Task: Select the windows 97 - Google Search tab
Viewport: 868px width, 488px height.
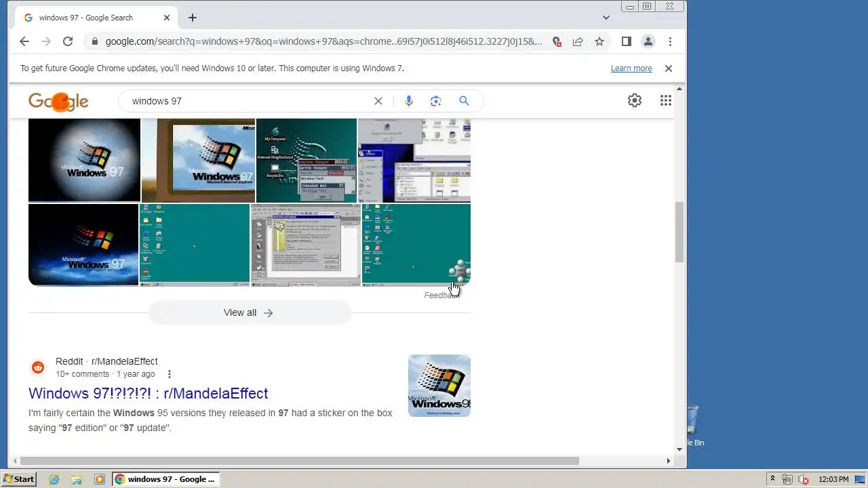Action: pyautogui.click(x=95, y=18)
